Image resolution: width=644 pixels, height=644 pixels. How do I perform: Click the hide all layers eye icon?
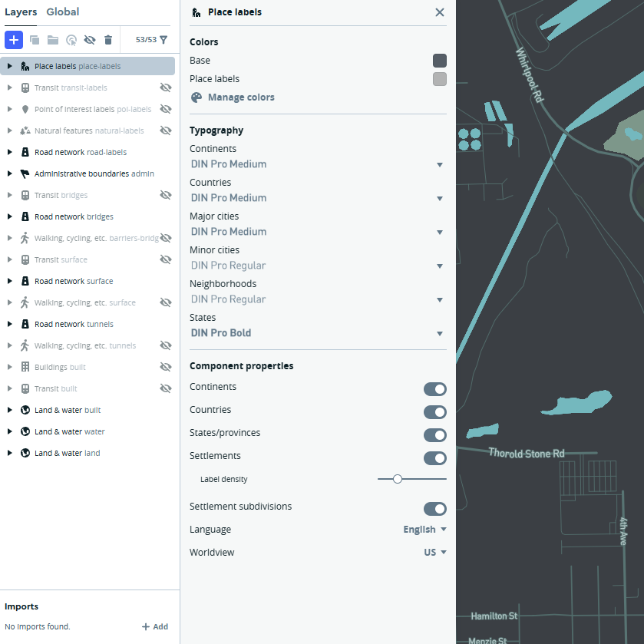89,39
